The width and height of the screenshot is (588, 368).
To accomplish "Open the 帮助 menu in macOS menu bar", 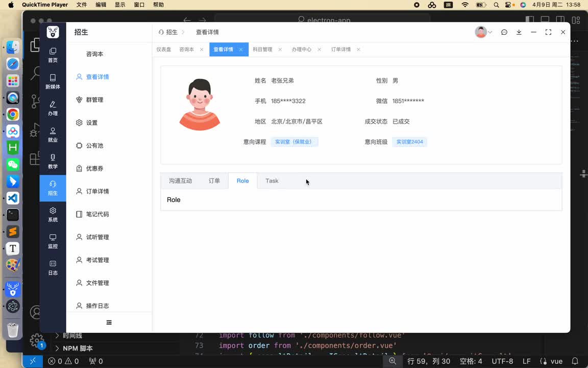I will (158, 5).
